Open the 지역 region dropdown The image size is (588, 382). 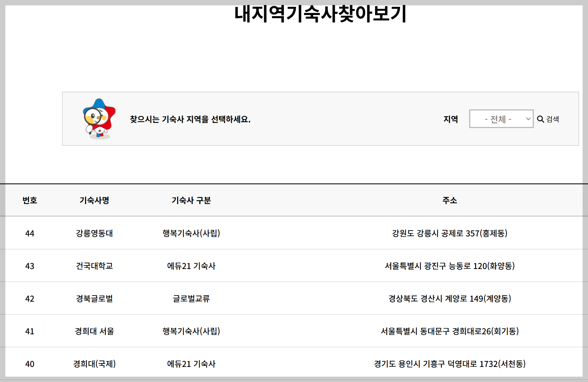point(501,119)
